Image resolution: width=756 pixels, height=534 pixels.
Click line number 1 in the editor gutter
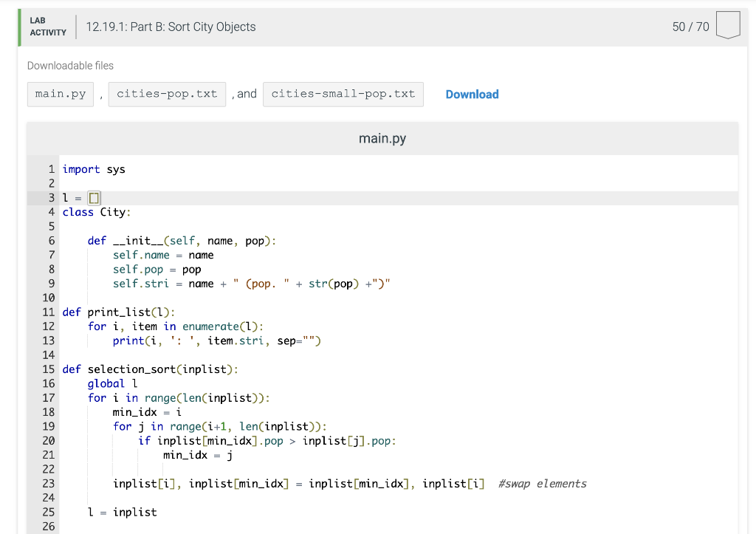click(51, 168)
